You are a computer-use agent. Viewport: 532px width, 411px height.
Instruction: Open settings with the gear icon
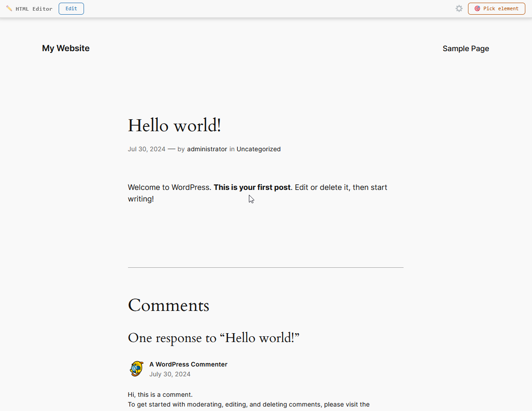tap(459, 8)
